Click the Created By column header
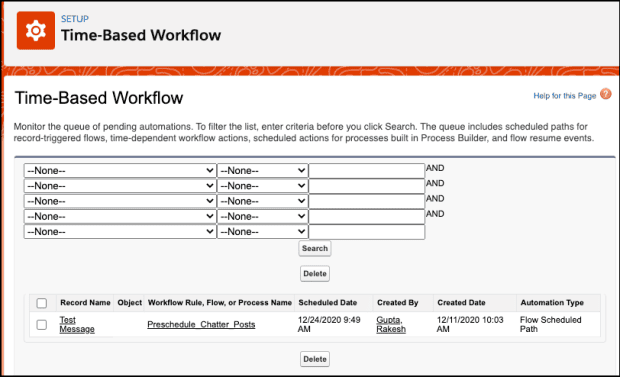The image size is (620, 377). point(397,303)
